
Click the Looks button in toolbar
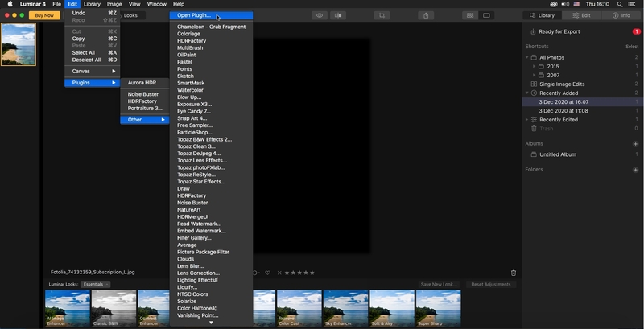coord(130,15)
